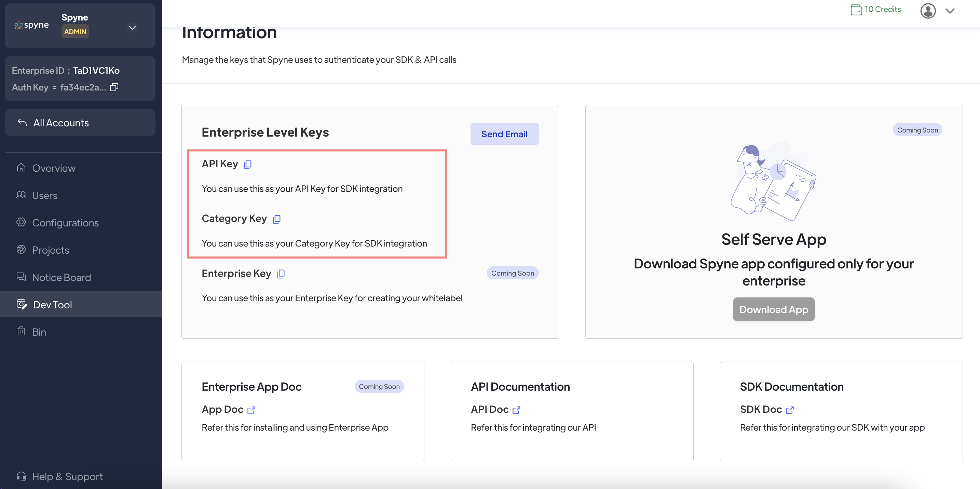Image resolution: width=980 pixels, height=489 pixels.
Task: Copy the Auth Key in sidebar
Action: pos(114,87)
